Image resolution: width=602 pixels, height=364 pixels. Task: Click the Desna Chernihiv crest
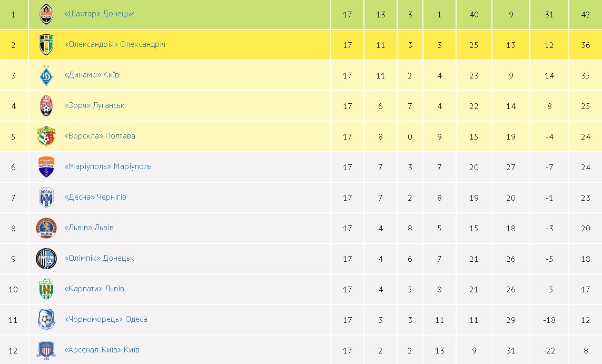coord(46,198)
